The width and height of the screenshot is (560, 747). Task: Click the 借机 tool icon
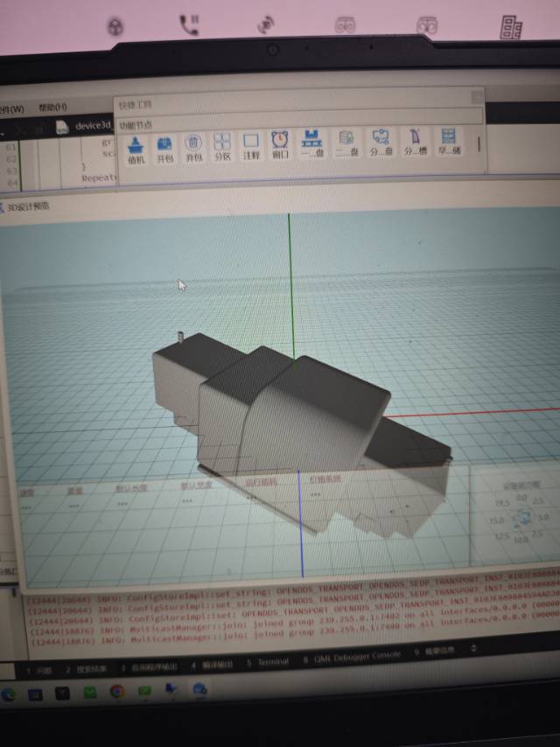click(136, 144)
